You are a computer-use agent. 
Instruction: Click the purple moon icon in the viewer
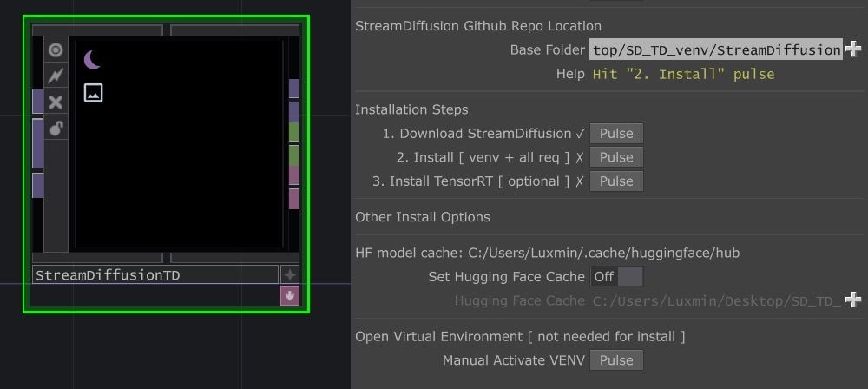pyautogui.click(x=92, y=59)
